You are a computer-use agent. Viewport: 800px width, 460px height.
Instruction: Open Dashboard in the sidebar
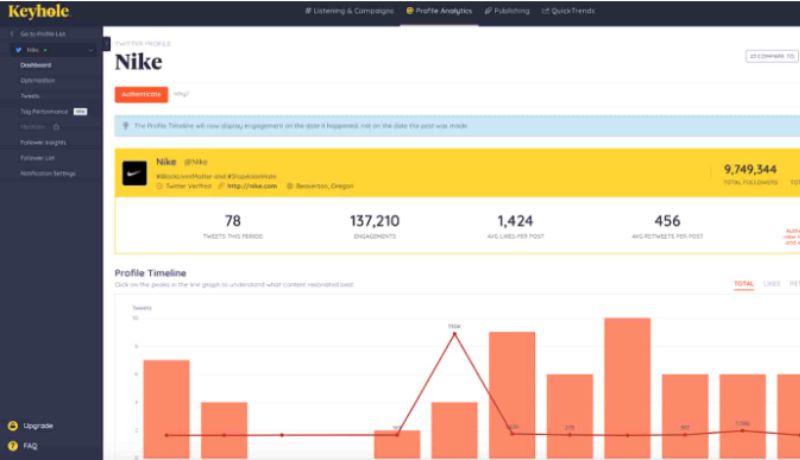coord(36,65)
